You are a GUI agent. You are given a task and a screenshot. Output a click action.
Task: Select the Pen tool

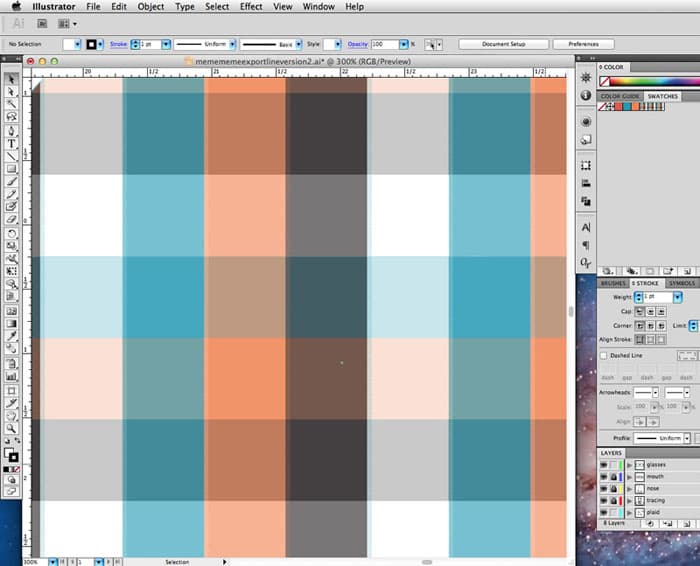coord(11,131)
